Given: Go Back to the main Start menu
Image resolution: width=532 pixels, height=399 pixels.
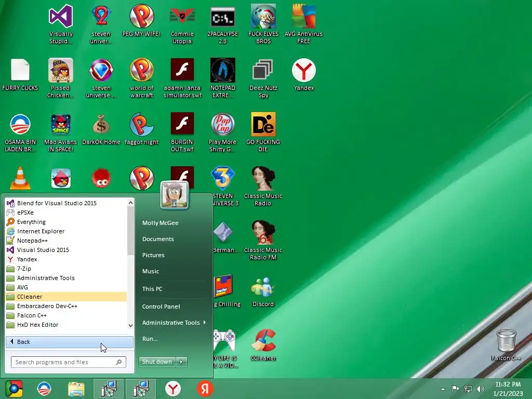Looking at the screenshot, I should tap(70, 342).
